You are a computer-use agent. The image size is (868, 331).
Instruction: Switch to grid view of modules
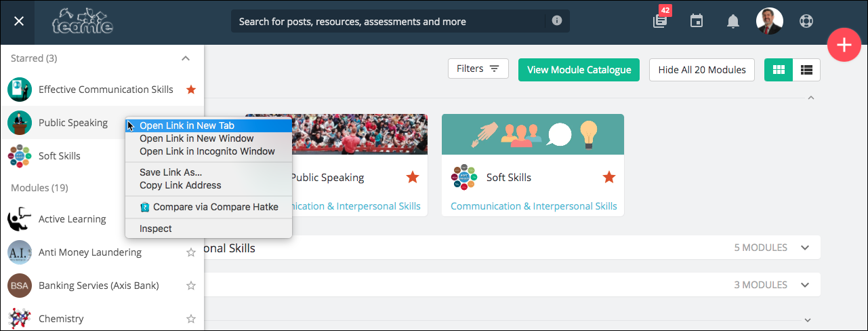click(779, 69)
